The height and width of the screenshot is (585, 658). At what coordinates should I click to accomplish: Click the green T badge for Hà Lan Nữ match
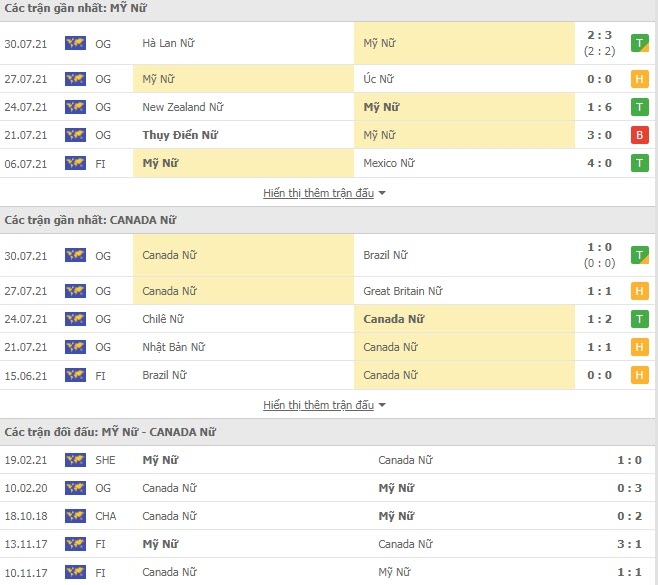pyautogui.click(x=640, y=43)
